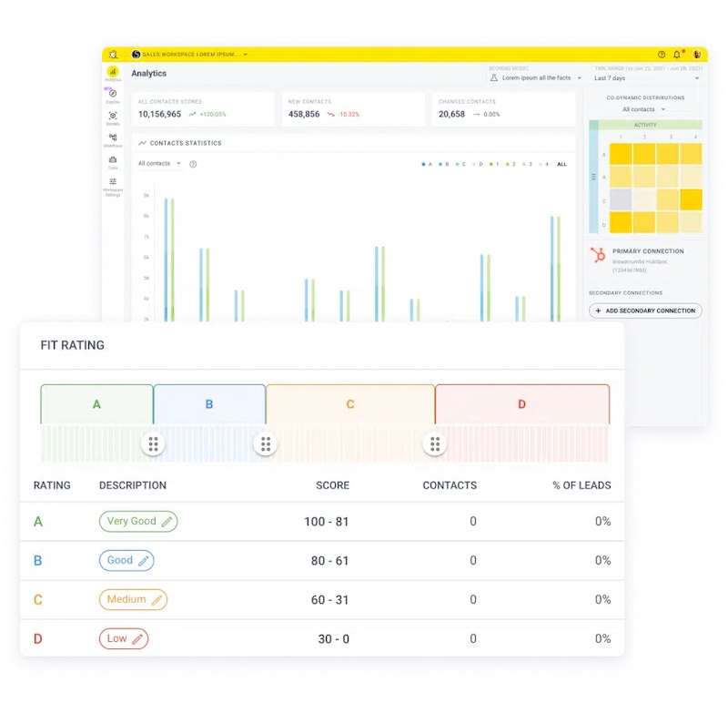
Task: Edit the Good description with pencil
Action: 144,561
